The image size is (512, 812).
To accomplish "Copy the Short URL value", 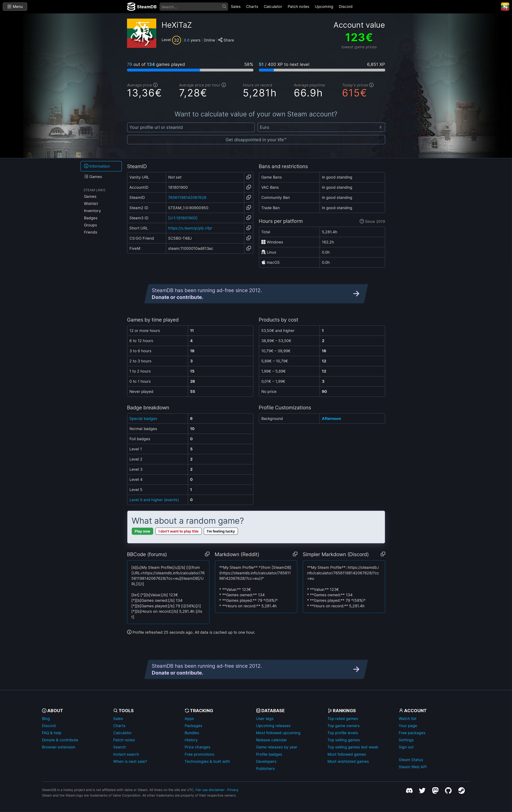I will pyautogui.click(x=249, y=228).
